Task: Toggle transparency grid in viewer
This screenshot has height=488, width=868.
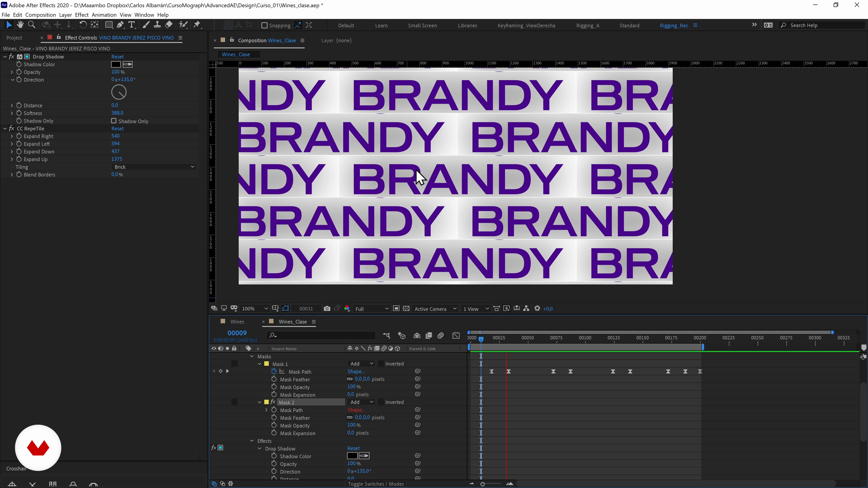Action: click(x=406, y=308)
